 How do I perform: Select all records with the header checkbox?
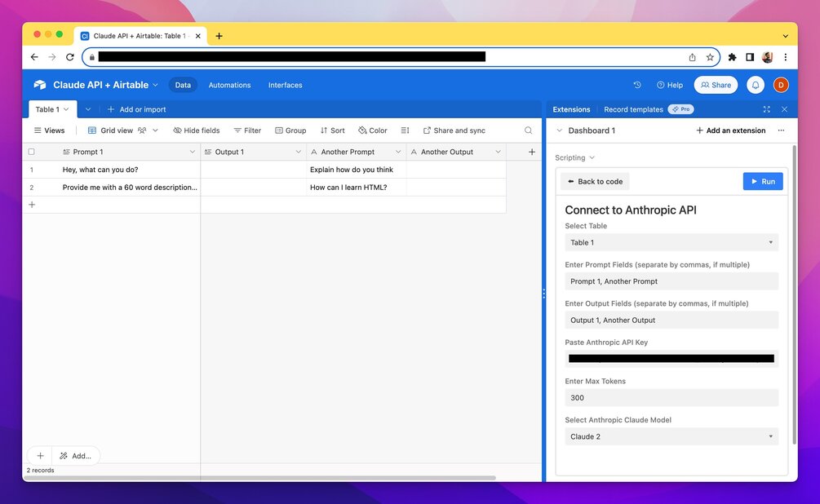31,151
